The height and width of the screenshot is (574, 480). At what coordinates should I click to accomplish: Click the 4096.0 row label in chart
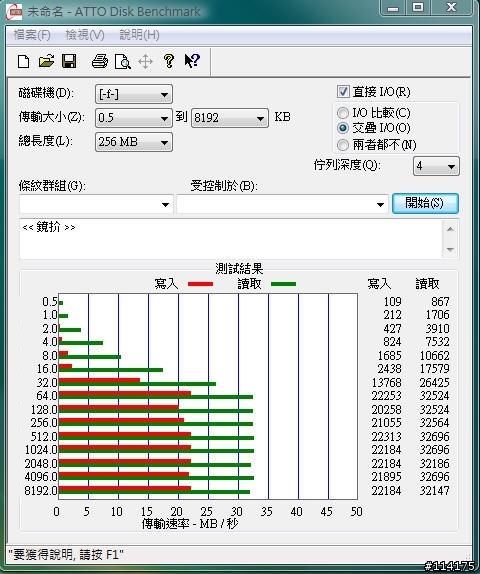point(41,477)
